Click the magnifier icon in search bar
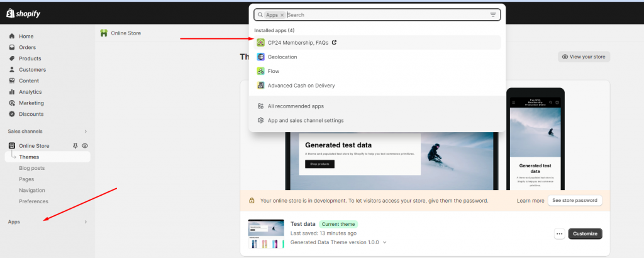Screen dimensions: 644x258 tap(260, 15)
